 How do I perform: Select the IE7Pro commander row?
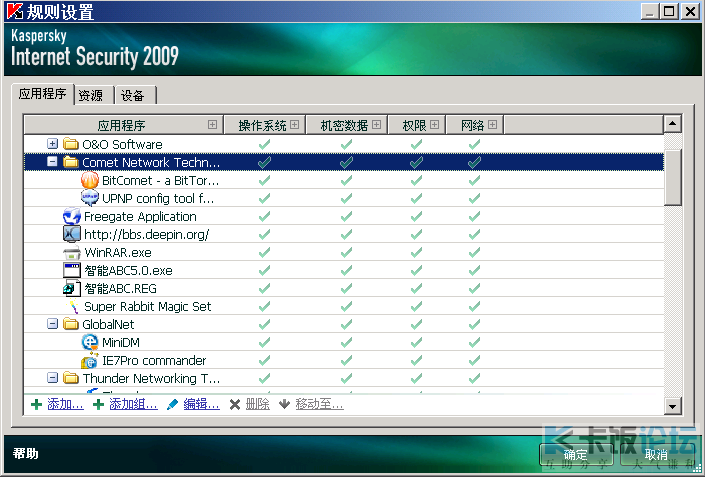344,360
